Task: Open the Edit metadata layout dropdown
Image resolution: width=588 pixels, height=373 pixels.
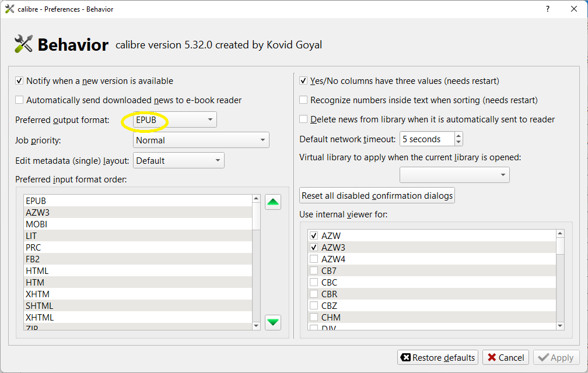Action: (x=178, y=161)
